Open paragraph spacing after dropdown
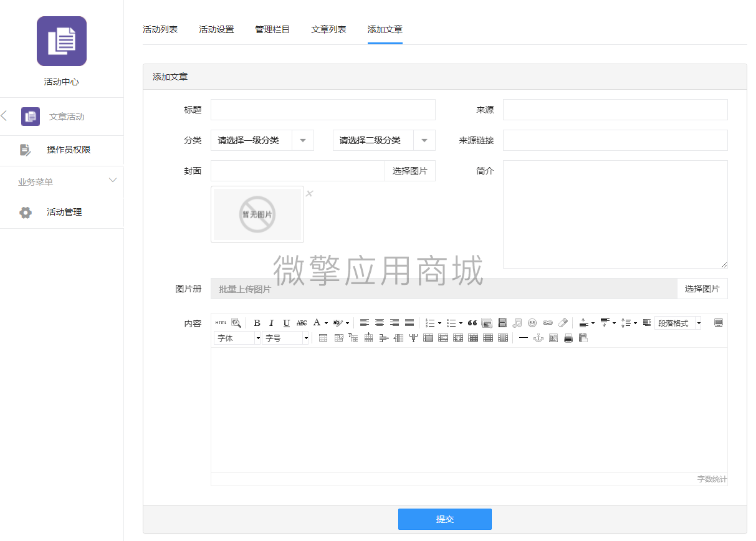 coord(614,323)
